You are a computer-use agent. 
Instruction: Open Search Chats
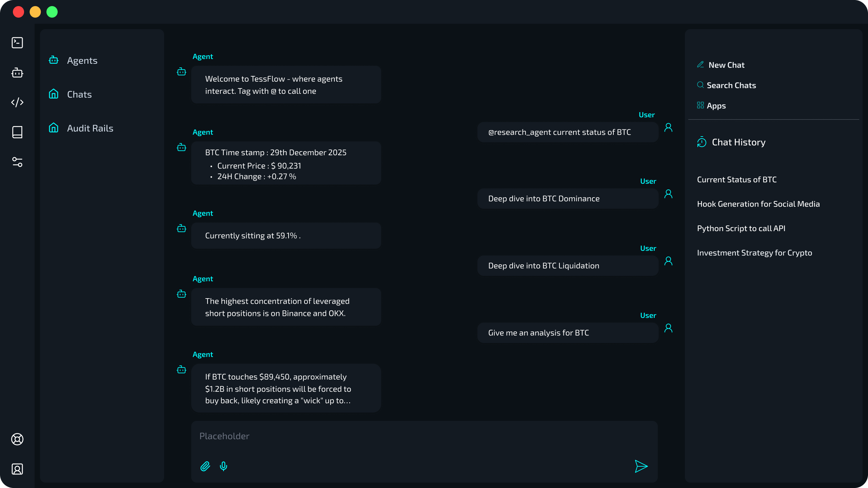point(731,85)
